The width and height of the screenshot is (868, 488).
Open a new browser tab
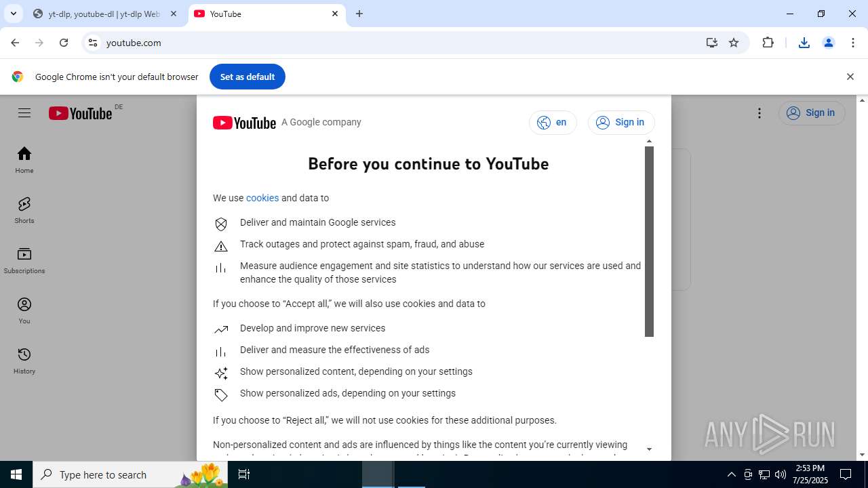pos(359,14)
